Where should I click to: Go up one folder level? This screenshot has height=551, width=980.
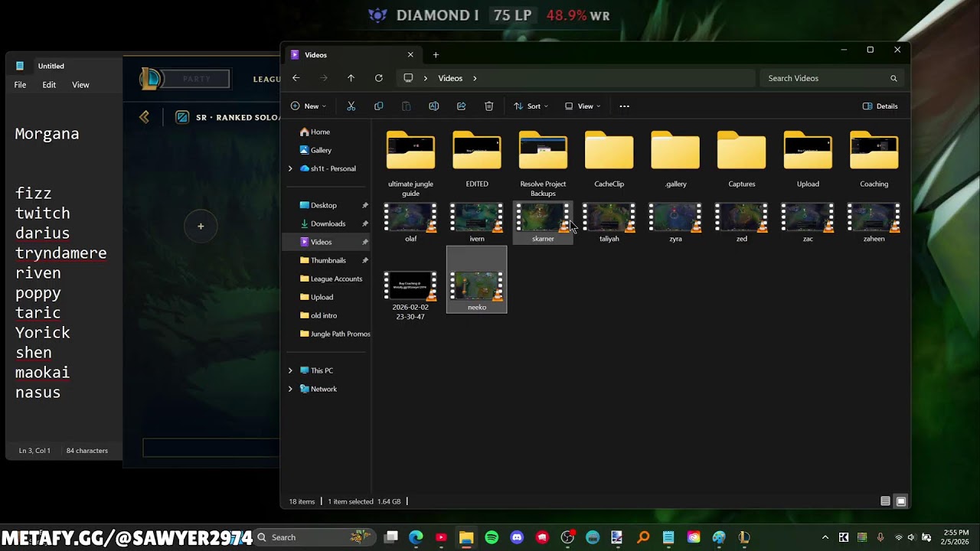[351, 78]
